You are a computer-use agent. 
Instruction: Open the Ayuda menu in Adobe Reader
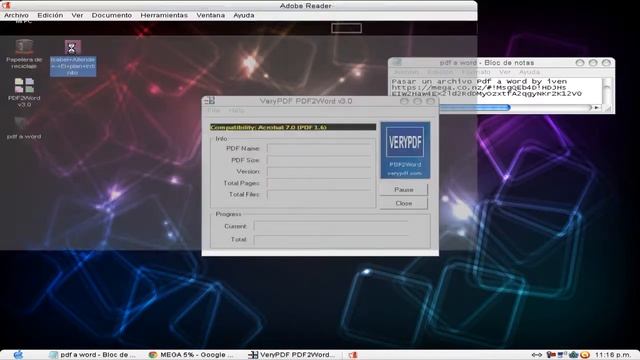click(x=244, y=15)
